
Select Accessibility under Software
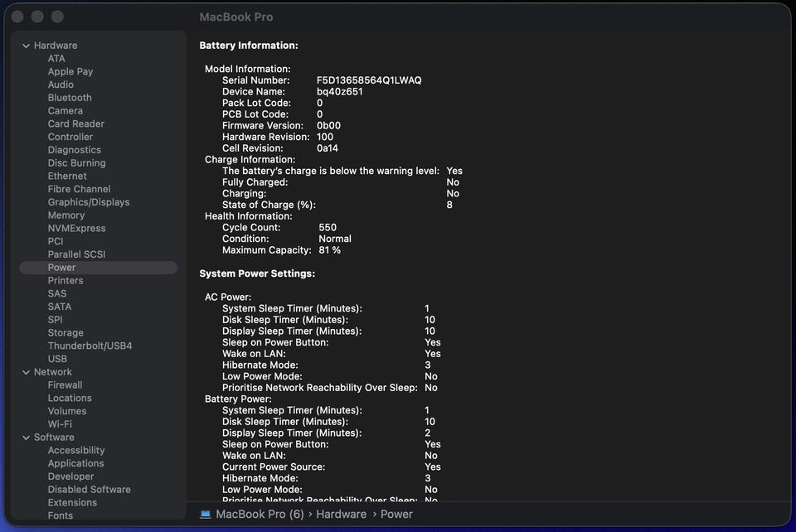[76, 450]
